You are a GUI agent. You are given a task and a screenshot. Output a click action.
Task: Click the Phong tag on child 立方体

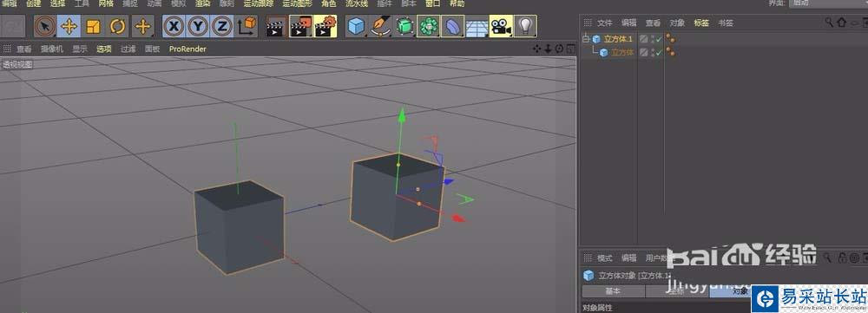pyautogui.click(x=670, y=52)
